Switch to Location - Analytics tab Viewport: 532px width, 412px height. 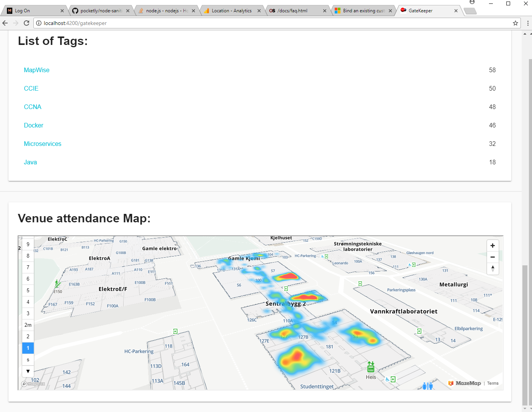click(233, 11)
